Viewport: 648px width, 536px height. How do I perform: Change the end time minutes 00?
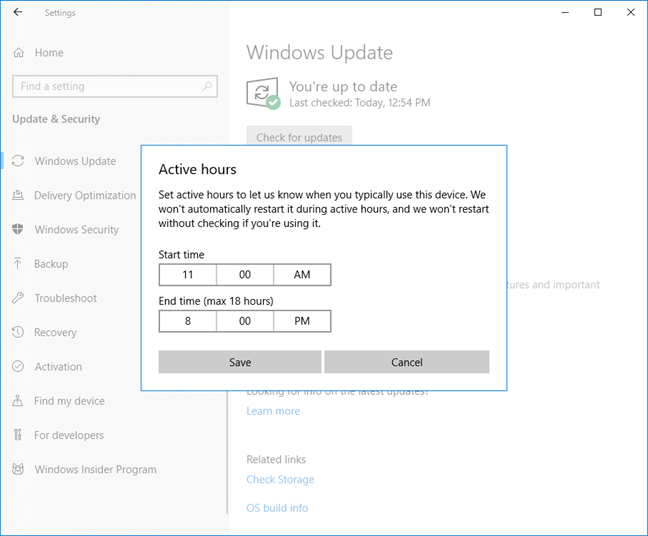pos(245,321)
